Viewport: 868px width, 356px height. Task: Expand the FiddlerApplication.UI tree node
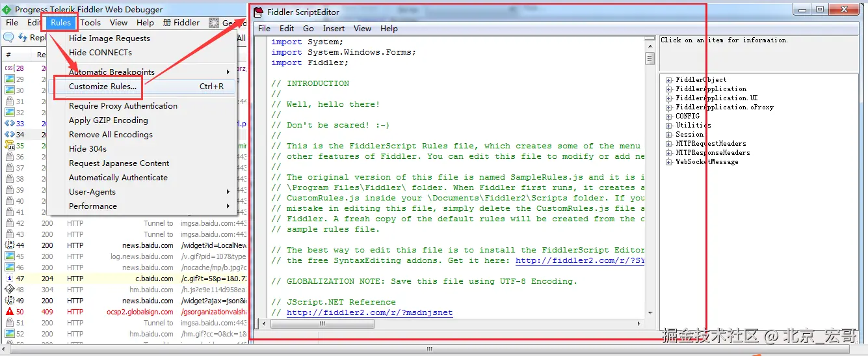pos(668,98)
